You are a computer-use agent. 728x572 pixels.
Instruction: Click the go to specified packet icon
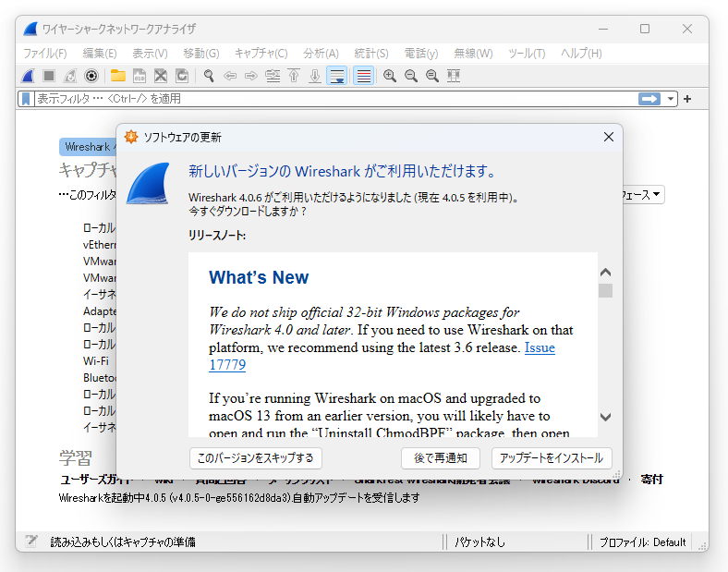tap(273, 76)
